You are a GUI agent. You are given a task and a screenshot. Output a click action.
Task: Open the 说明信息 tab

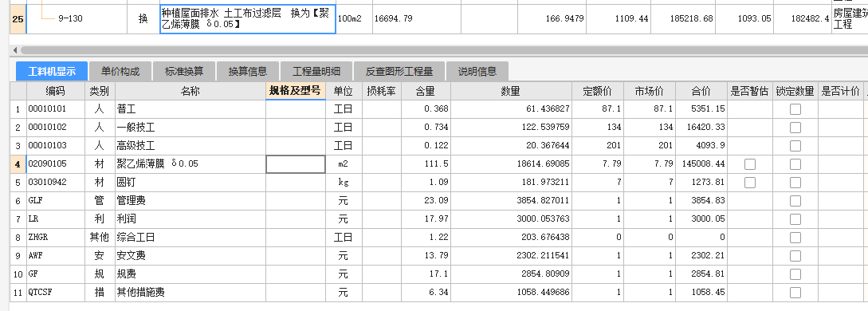tap(477, 72)
